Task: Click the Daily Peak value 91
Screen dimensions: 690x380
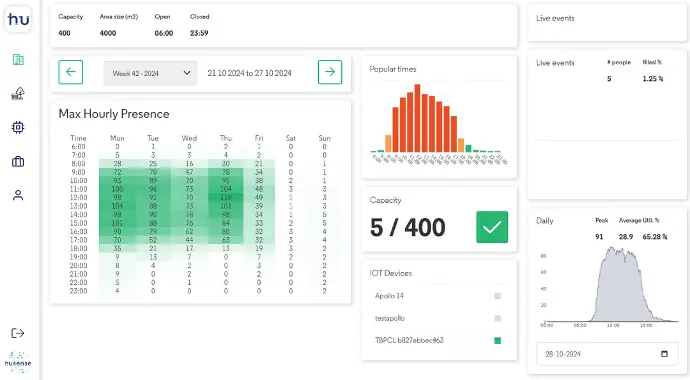Action: 599,237
